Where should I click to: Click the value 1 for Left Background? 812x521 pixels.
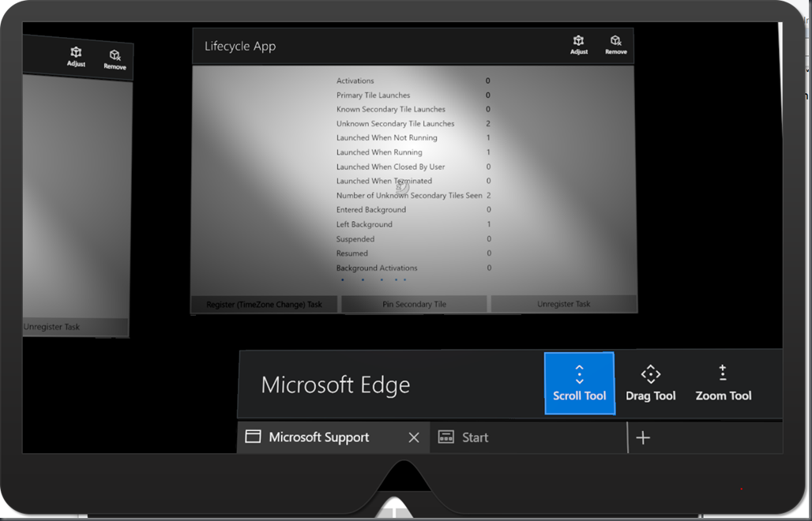[x=489, y=224]
